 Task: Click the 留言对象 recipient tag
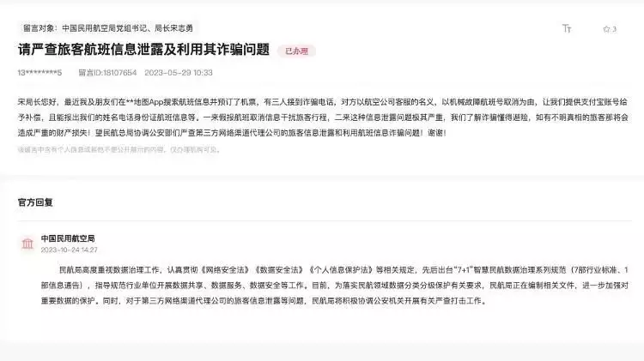108,28
